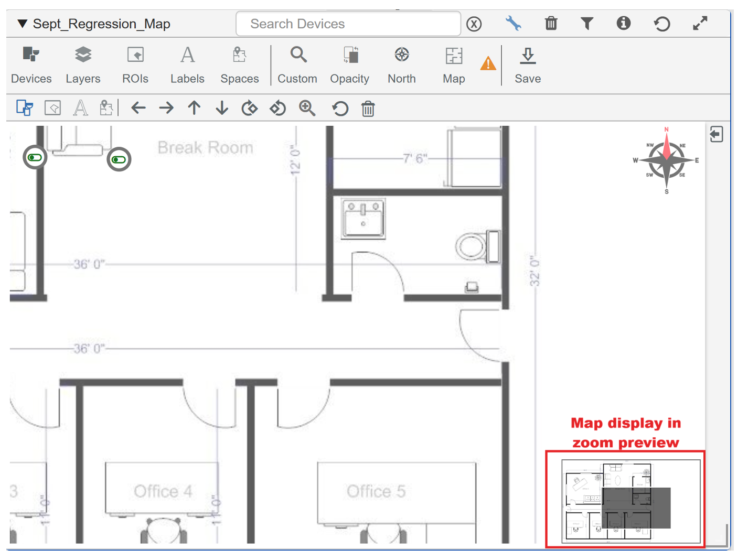Viewport: 748px width, 560px height.
Task: Click the refresh icon in header
Action: click(662, 24)
